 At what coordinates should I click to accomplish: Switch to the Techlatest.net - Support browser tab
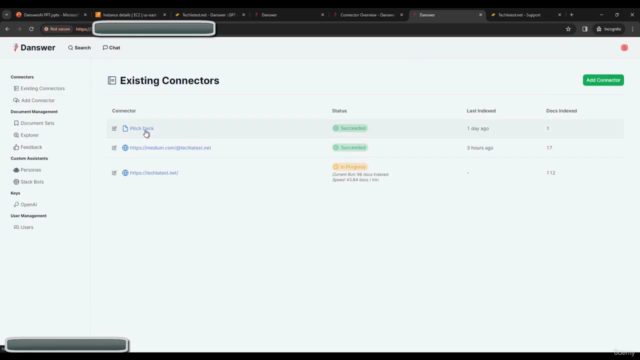[x=525, y=15]
